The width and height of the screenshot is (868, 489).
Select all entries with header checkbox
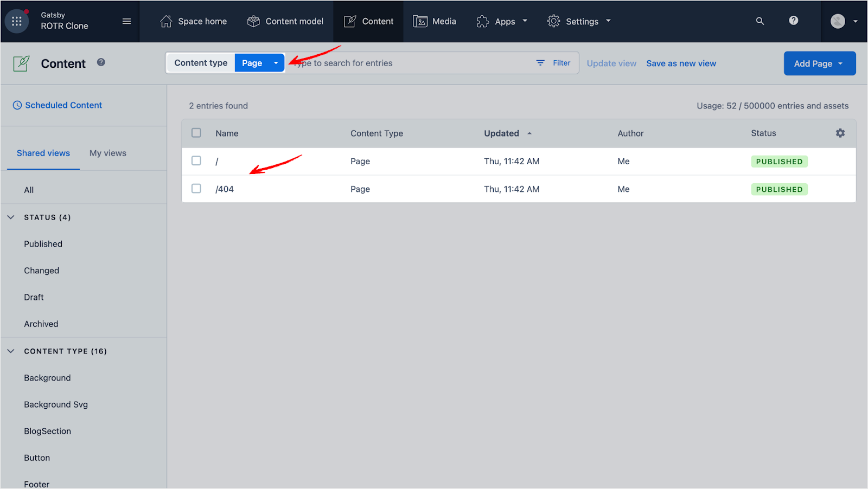point(196,133)
